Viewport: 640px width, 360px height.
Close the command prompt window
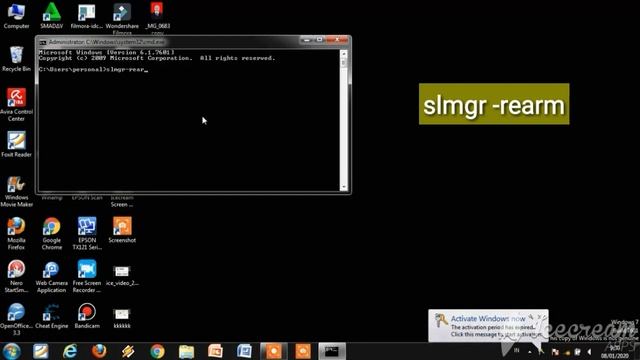(x=337, y=40)
